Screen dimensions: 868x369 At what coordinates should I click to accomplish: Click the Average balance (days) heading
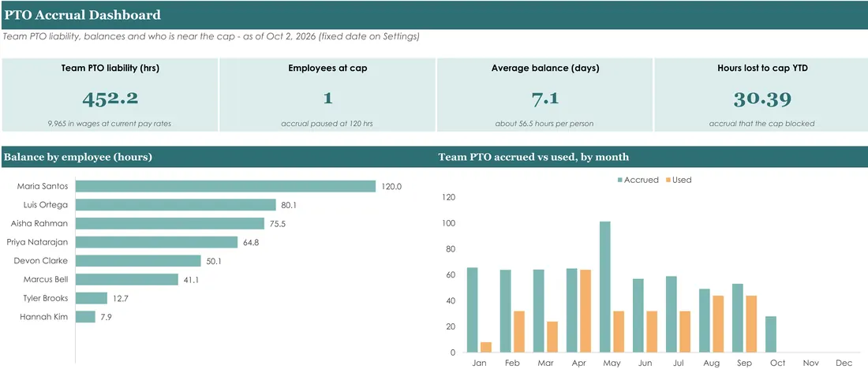[545, 69]
